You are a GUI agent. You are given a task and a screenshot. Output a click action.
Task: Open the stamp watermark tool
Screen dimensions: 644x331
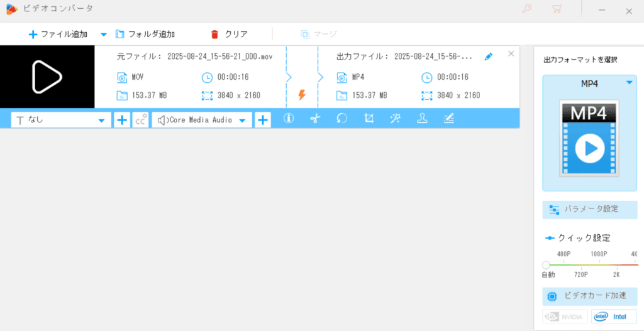pyautogui.click(x=422, y=119)
